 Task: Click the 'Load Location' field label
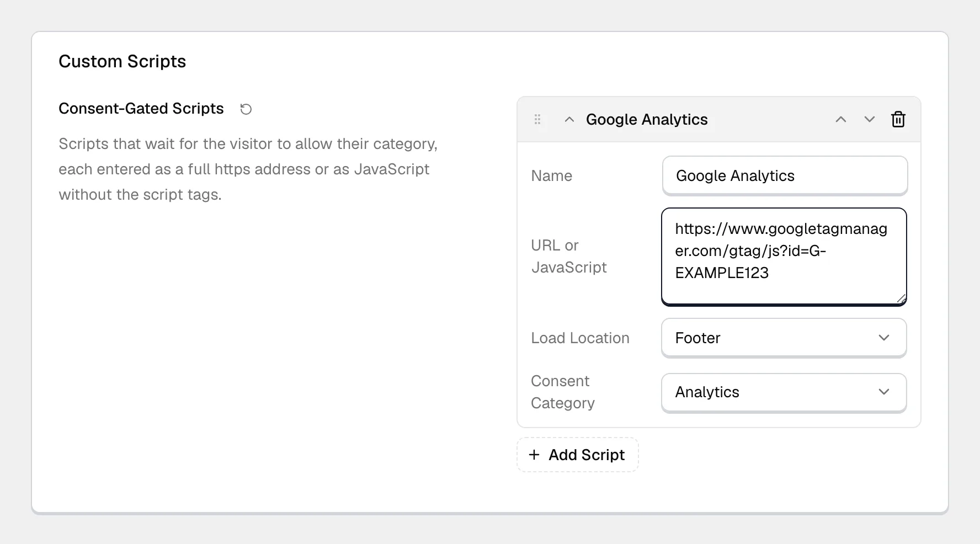click(580, 338)
